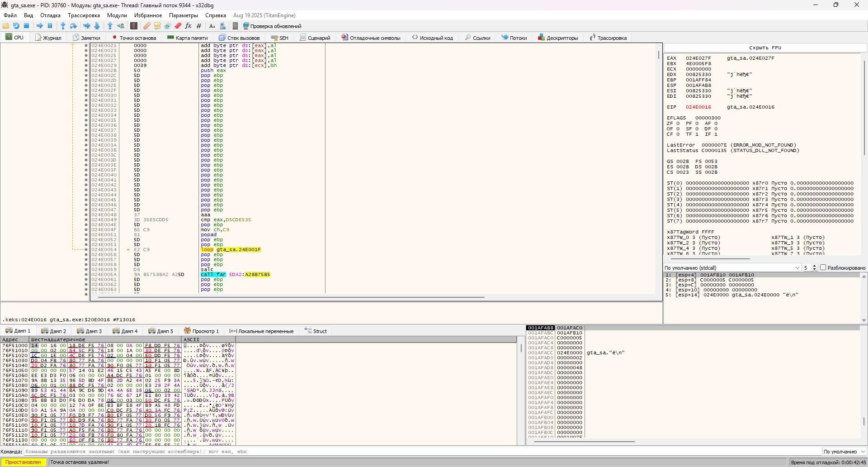Screen dimensions: 868x467
Task: Open the functions fx icon
Action: click(x=188, y=26)
